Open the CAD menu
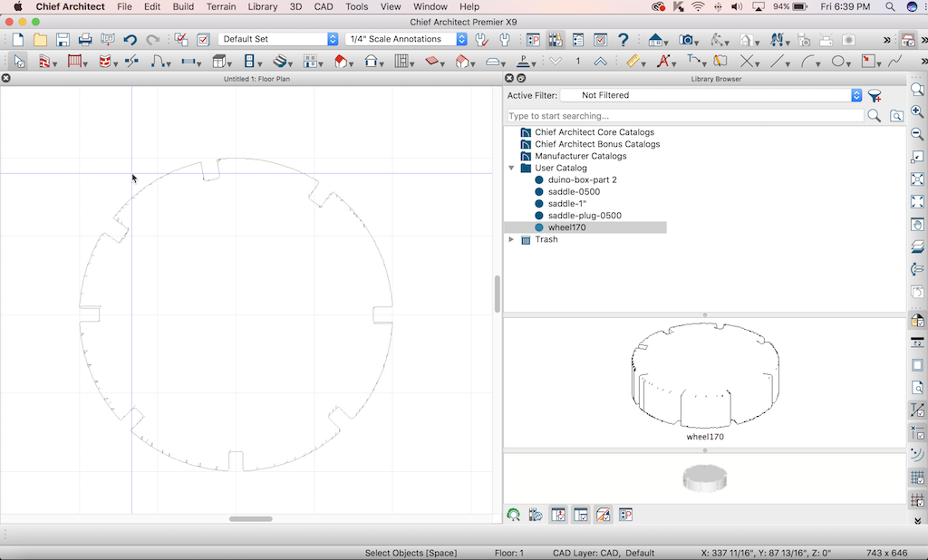 (x=322, y=6)
